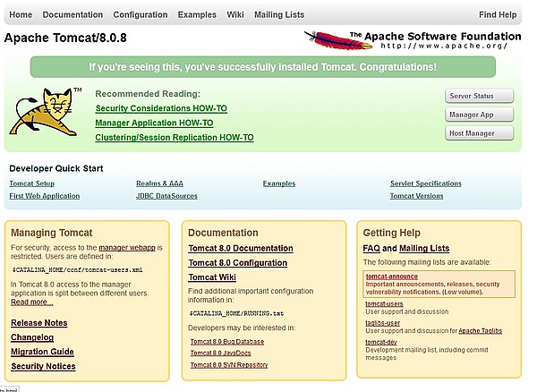Open the Documentation navigation item
This screenshot has width=537, height=392.
tap(72, 14)
